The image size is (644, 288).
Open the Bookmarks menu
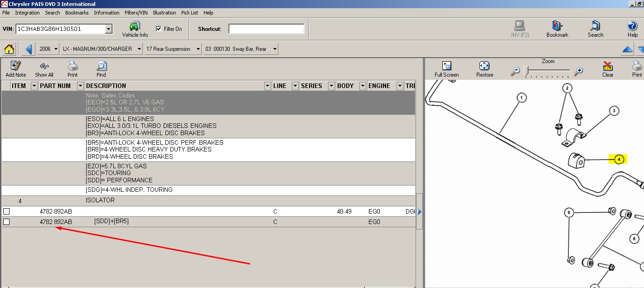tap(77, 13)
